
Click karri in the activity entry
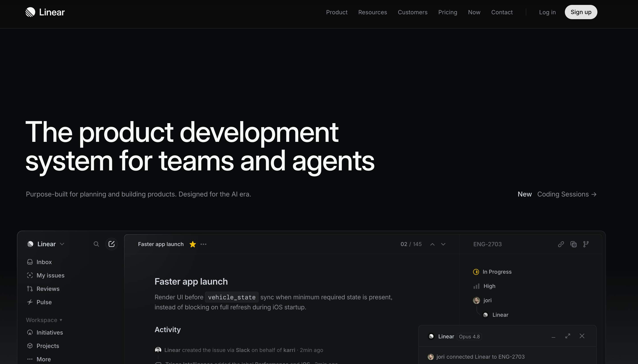tap(289, 350)
